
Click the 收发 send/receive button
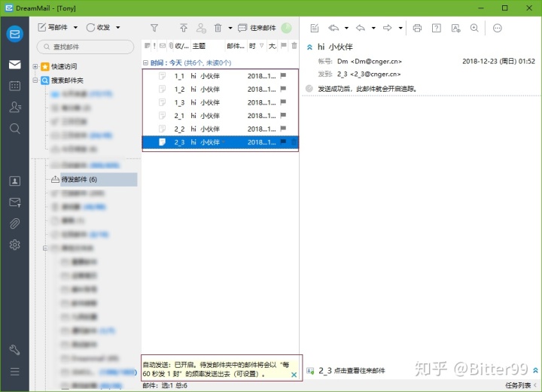pyautogui.click(x=99, y=27)
